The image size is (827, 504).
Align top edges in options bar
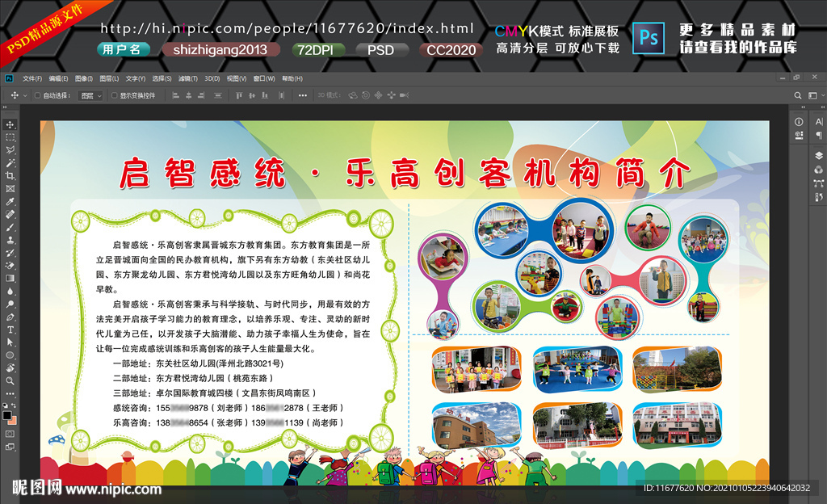(239, 95)
